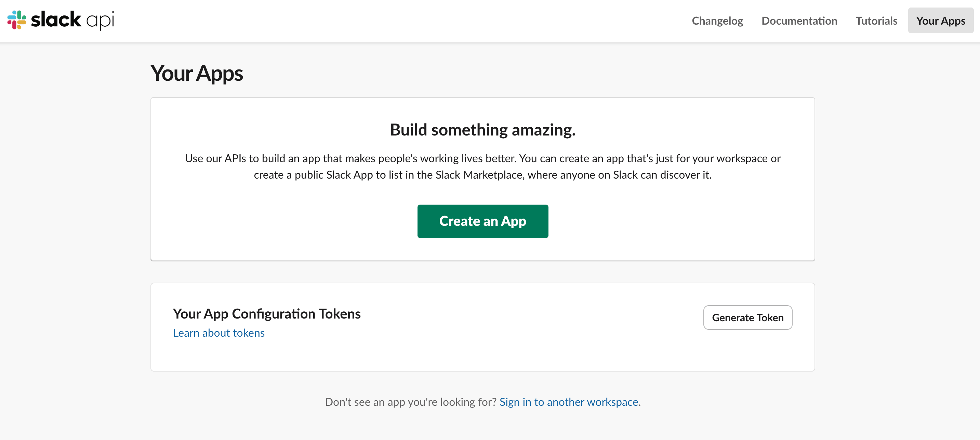
Task: Follow Sign in to another workspace link
Action: click(569, 402)
